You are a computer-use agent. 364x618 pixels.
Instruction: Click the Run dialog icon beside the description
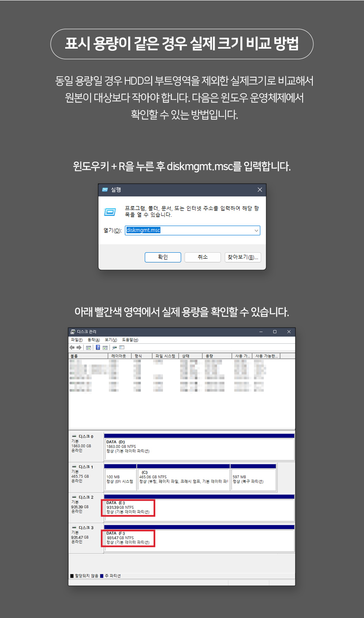[110, 212]
